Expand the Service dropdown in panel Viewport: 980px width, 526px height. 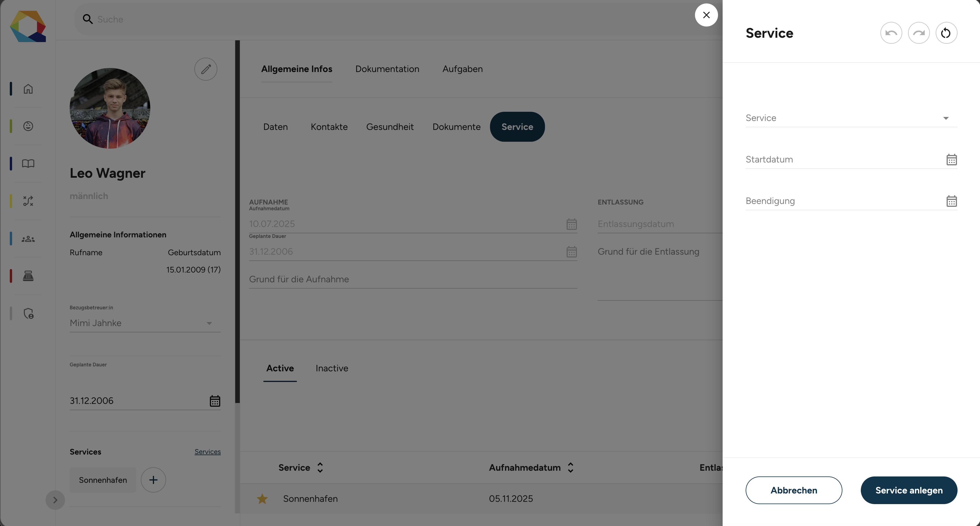point(851,118)
